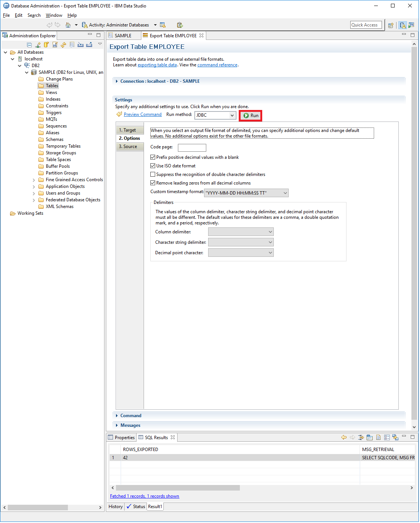Click the Open Perspective icon
Image resolution: width=420 pixels, height=523 pixels.
point(391,25)
